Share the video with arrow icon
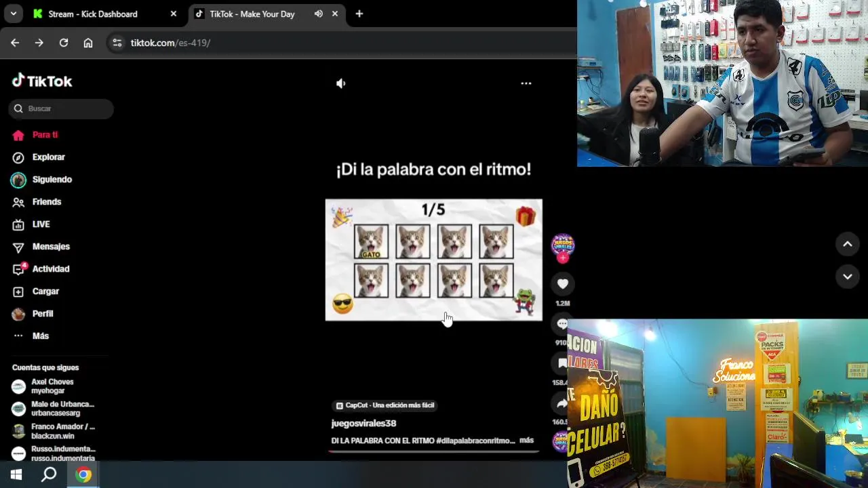This screenshot has height=488, width=868. tap(563, 403)
